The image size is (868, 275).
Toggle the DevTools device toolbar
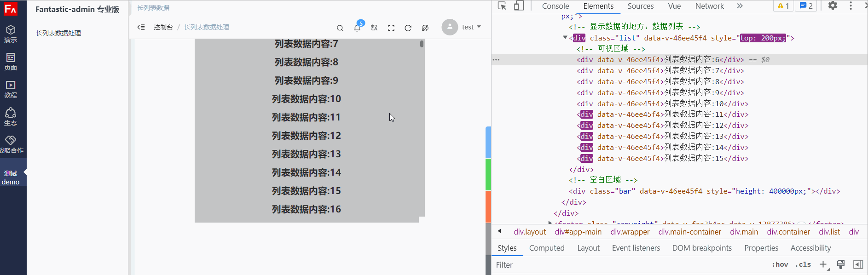519,6
